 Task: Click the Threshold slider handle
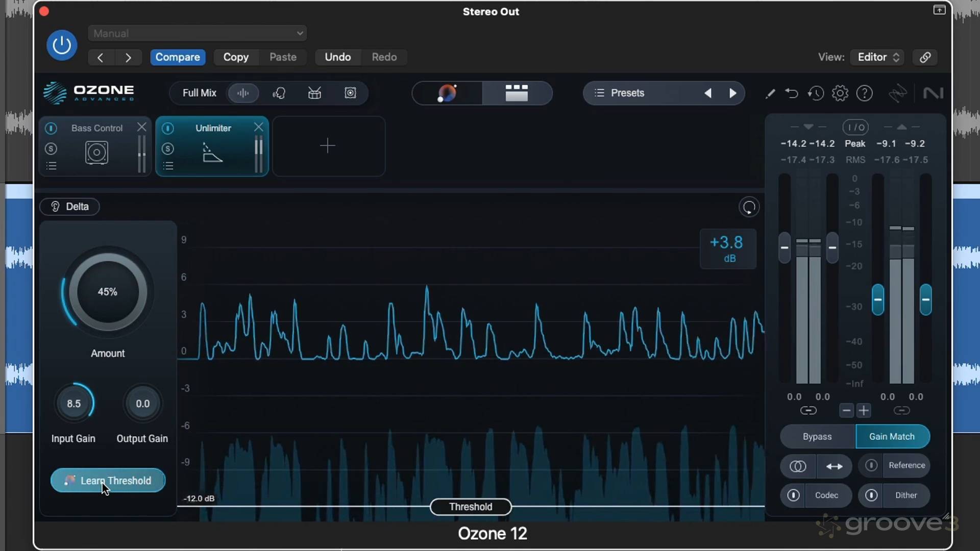(x=470, y=507)
